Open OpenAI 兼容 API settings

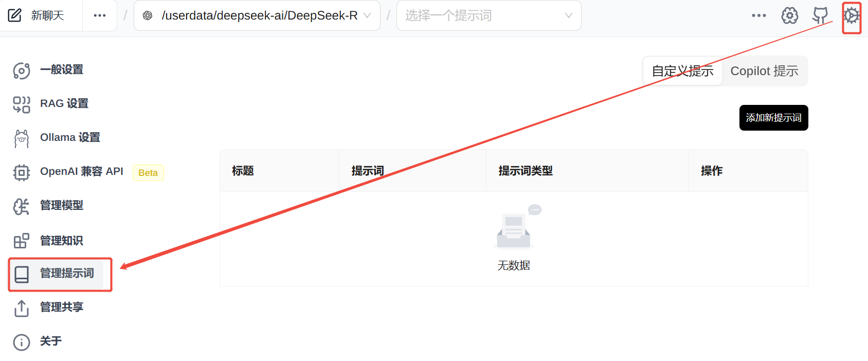click(81, 172)
